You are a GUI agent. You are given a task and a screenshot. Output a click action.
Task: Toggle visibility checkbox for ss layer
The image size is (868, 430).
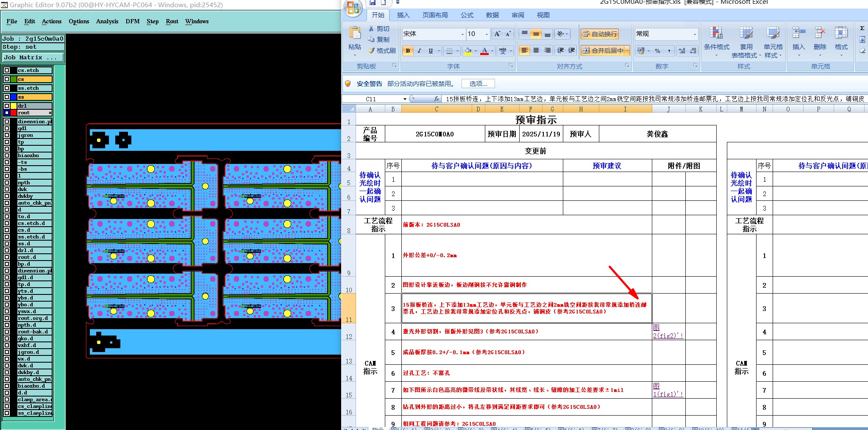7,97
